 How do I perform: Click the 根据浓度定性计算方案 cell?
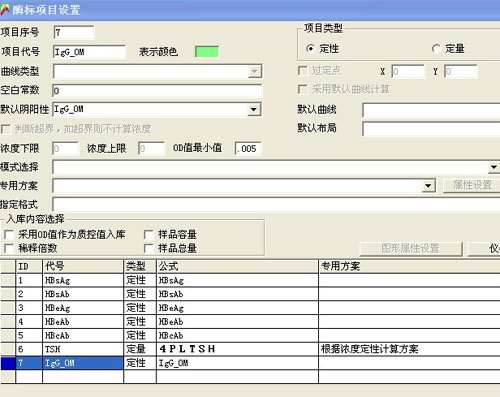pos(409,349)
